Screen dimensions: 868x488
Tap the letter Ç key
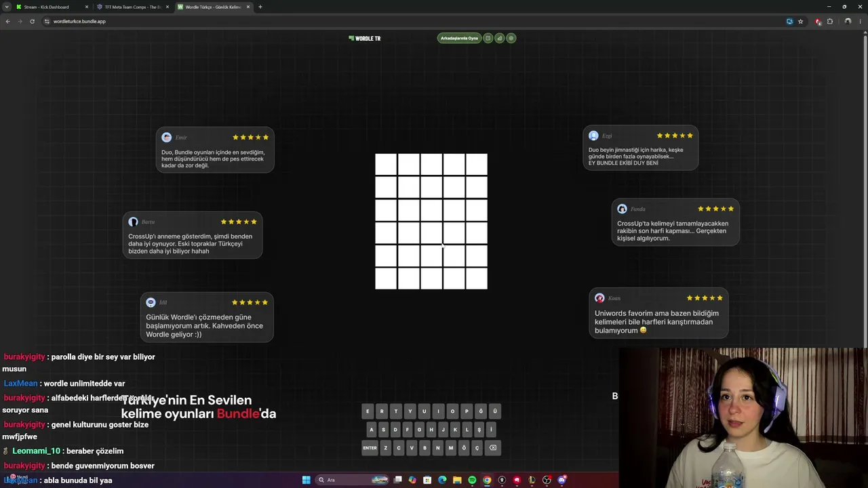pos(477,448)
